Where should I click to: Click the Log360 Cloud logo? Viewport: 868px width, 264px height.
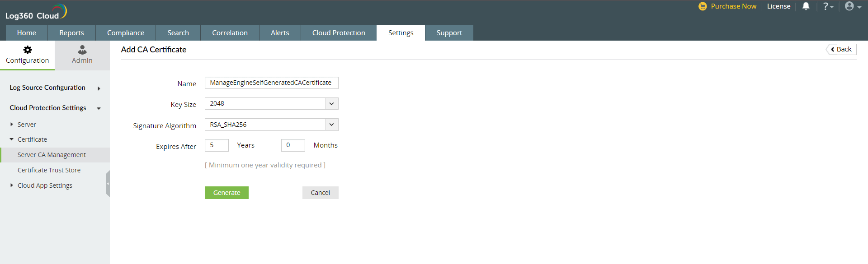coord(36,12)
